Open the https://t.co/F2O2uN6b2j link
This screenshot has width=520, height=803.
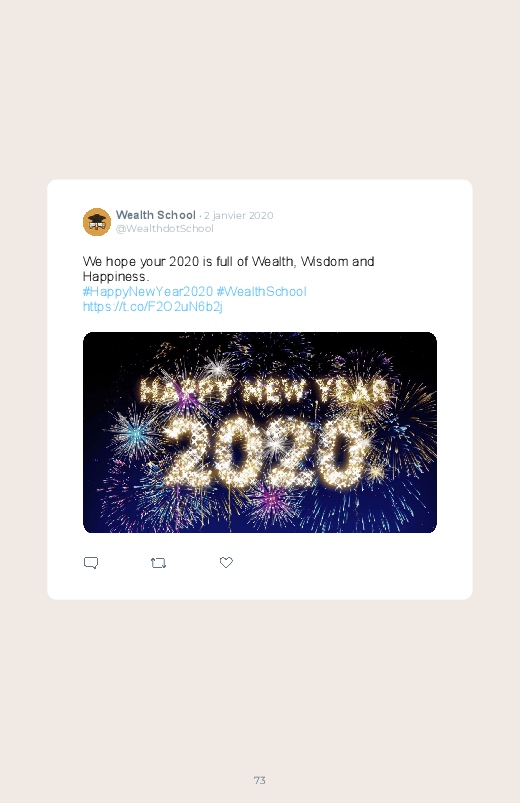(153, 306)
